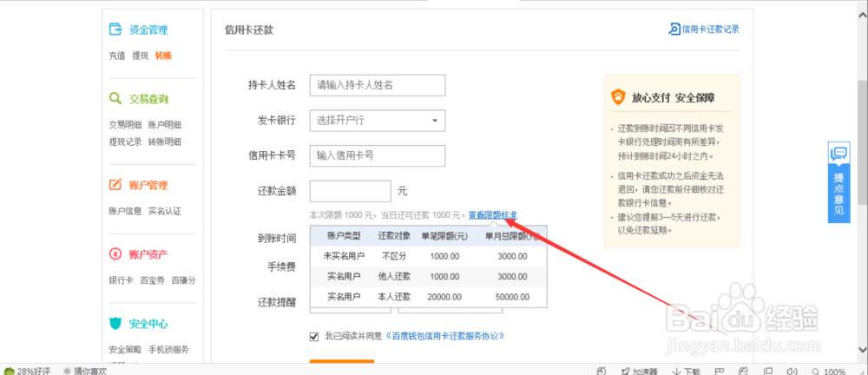The image size is (868, 375).
Task: Toggle the 我已阅读并同意 checkbox
Action: click(x=314, y=336)
